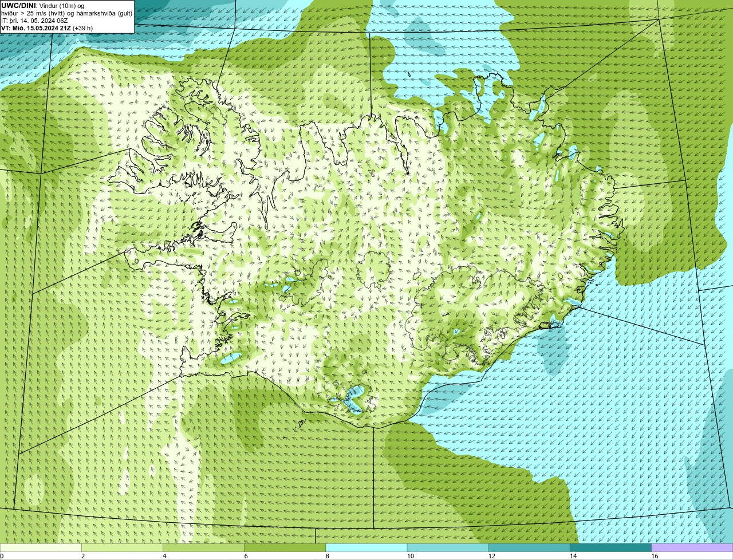Click the legend value label 16
This screenshot has height=560, width=733.
coord(655,556)
